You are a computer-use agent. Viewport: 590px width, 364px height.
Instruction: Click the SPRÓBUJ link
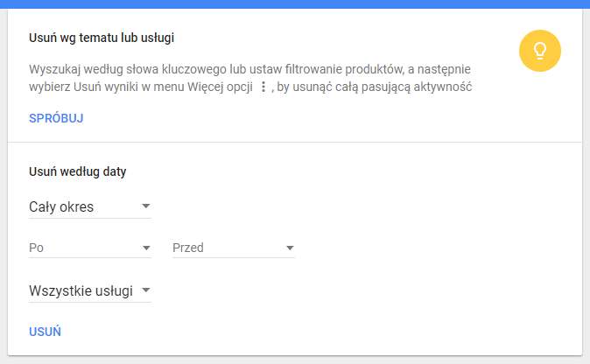tap(56, 118)
